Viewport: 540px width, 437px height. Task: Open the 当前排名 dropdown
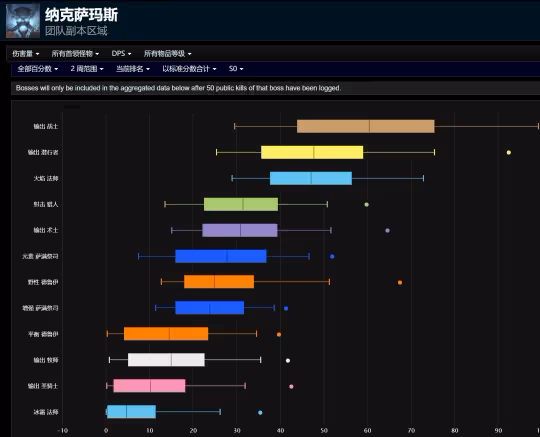click(x=133, y=69)
